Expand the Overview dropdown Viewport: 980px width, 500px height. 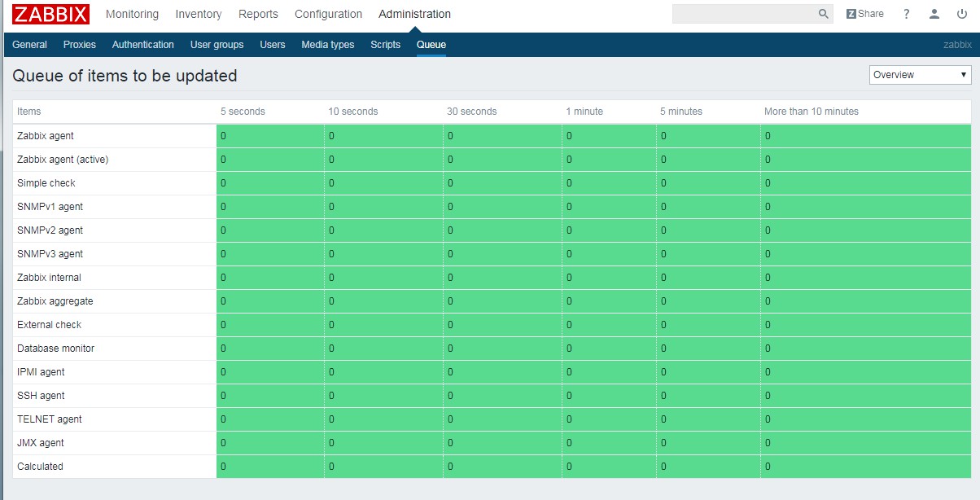pyautogui.click(x=921, y=75)
